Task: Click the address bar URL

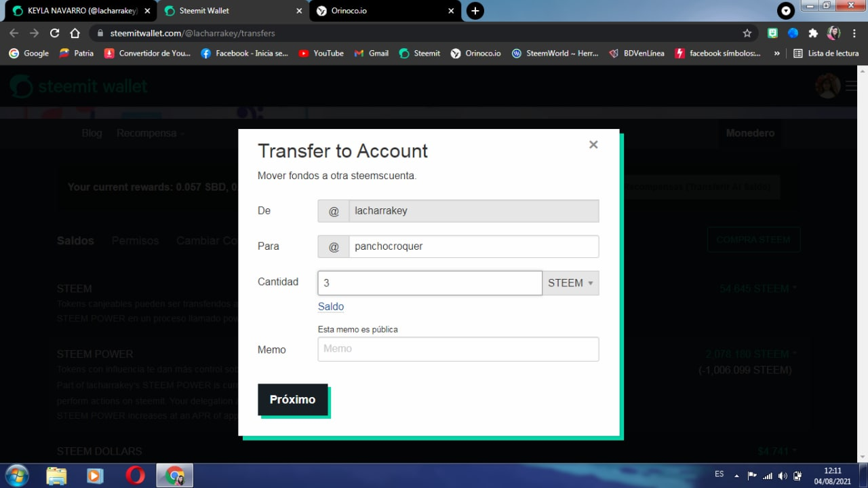Action: [x=193, y=33]
